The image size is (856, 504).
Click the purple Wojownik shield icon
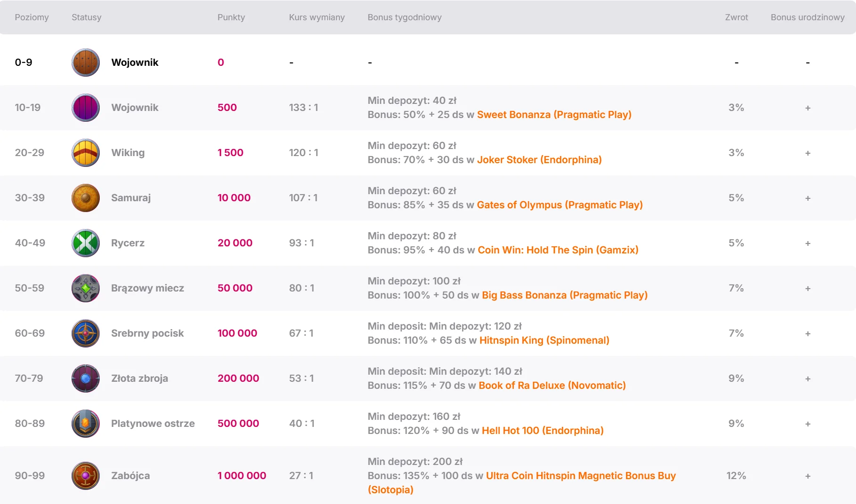click(x=86, y=108)
